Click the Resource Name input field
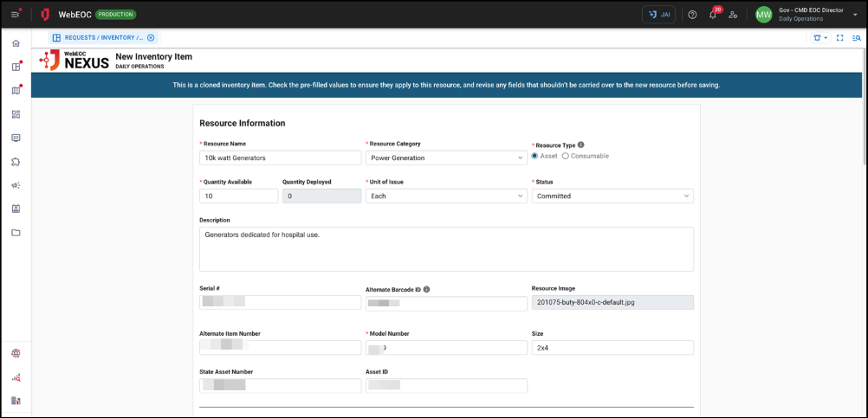Screen dimensions: 868x418 pyautogui.click(x=280, y=158)
